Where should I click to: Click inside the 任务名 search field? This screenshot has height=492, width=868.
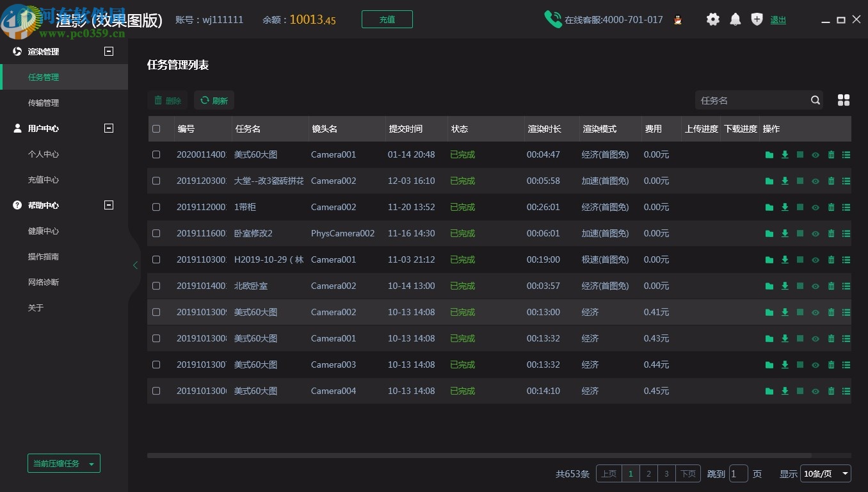click(751, 101)
